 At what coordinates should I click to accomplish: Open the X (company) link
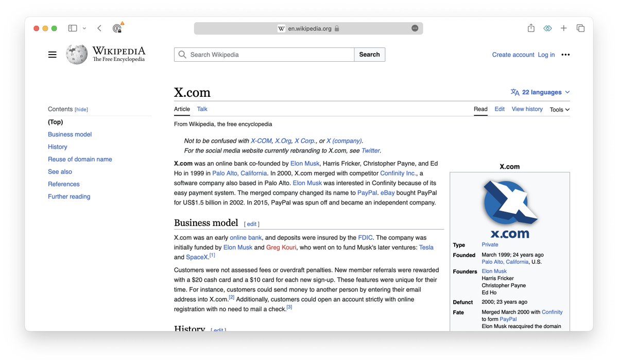tap(344, 141)
